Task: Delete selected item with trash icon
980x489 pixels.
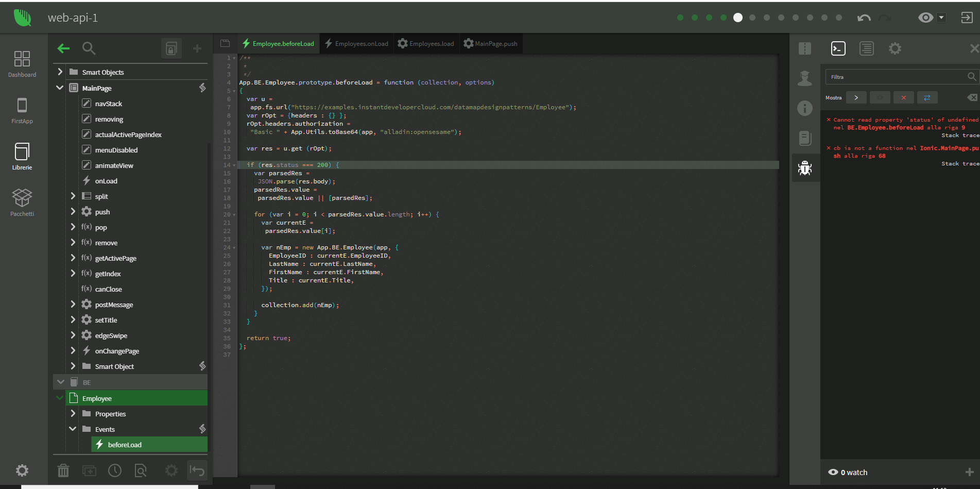Action: (x=63, y=470)
